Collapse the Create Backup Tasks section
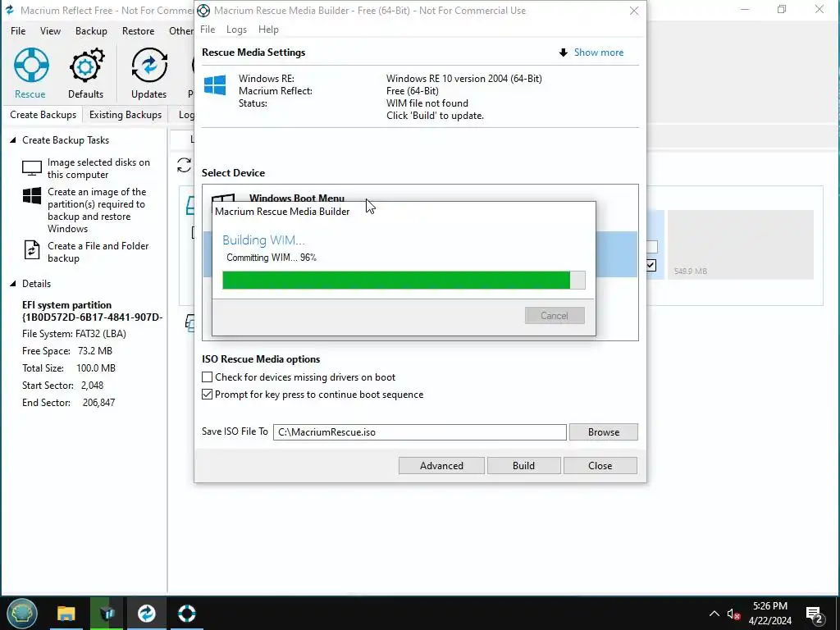The height and width of the screenshot is (630, 840). pyautogui.click(x=13, y=139)
